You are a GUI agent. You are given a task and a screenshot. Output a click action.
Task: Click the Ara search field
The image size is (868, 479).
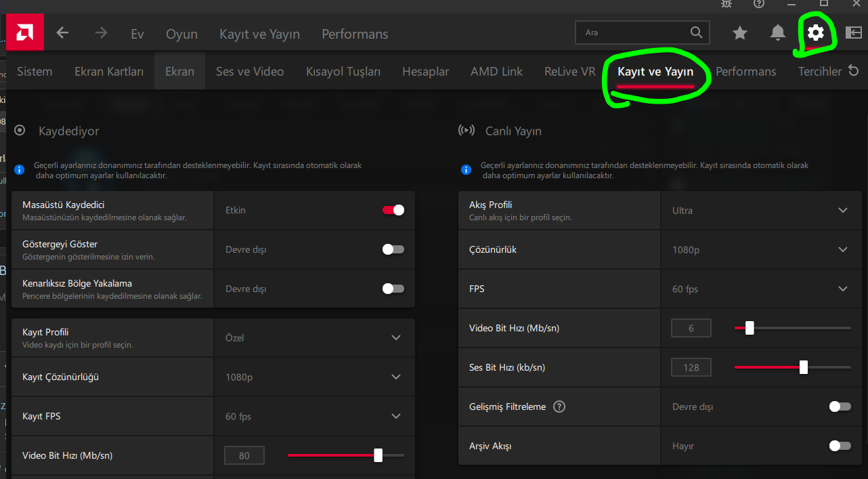633,33
